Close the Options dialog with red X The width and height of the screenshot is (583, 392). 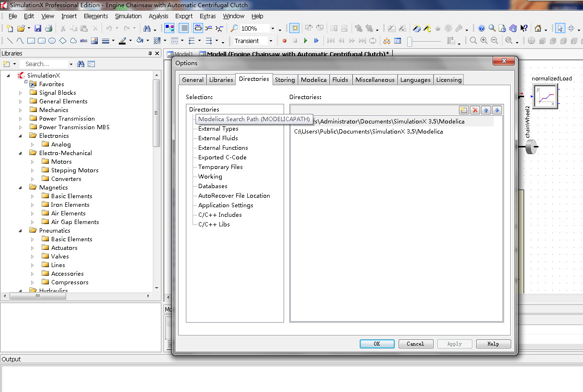coord(504,61)
